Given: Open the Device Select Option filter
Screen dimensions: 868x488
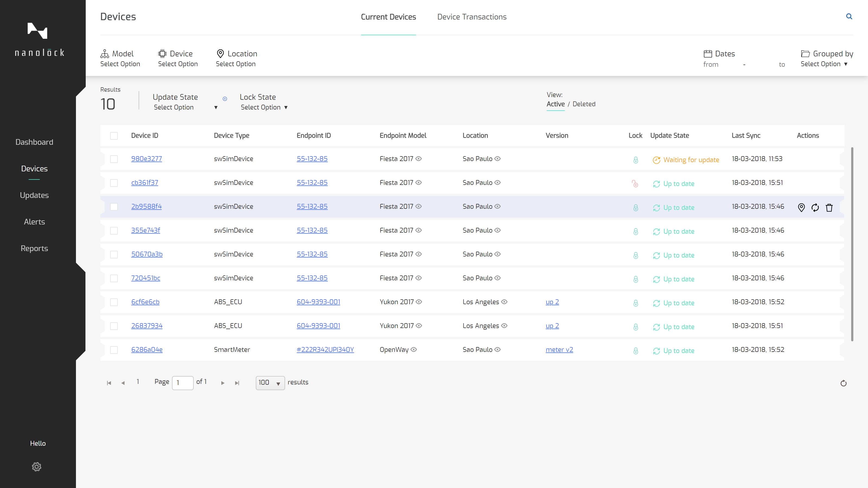Looking at the screenshot, I should point(178,64).
